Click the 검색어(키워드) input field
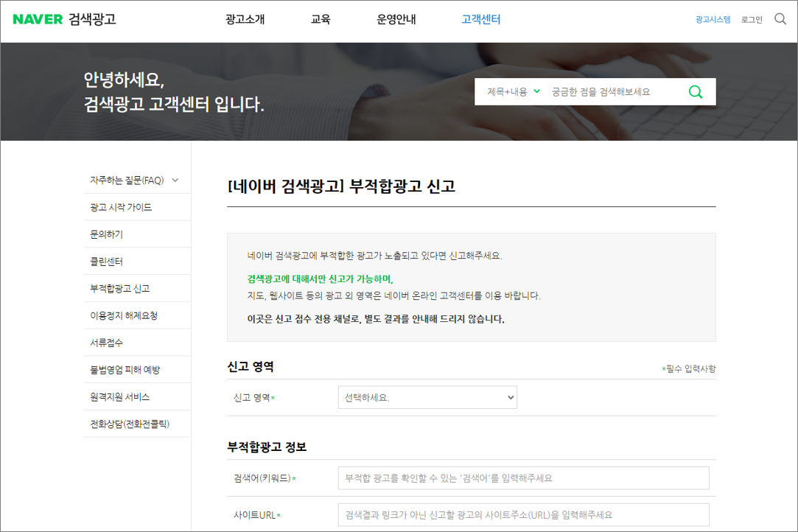This screenshot has width=798, height=532. click(x=523, y=477)
